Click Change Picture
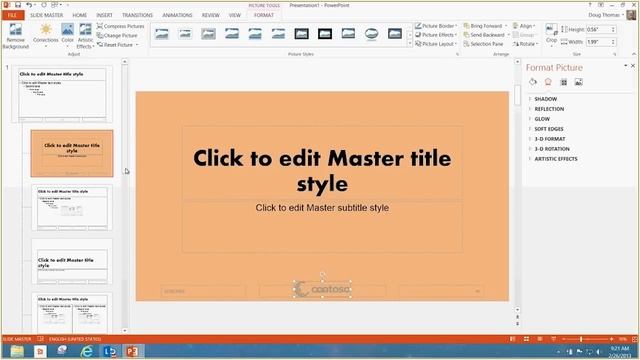The height and width of the screenshot is (360, 640). pyautogui.click(x=117, y=36)
